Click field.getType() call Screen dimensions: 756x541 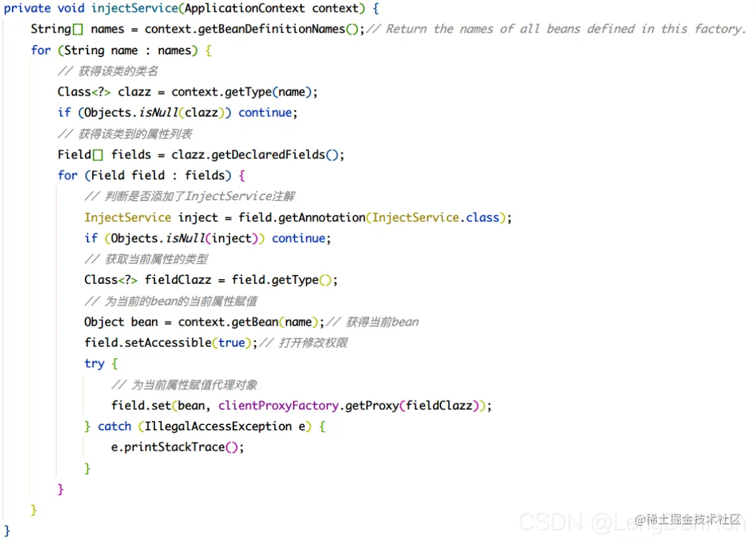pos(282,280)
